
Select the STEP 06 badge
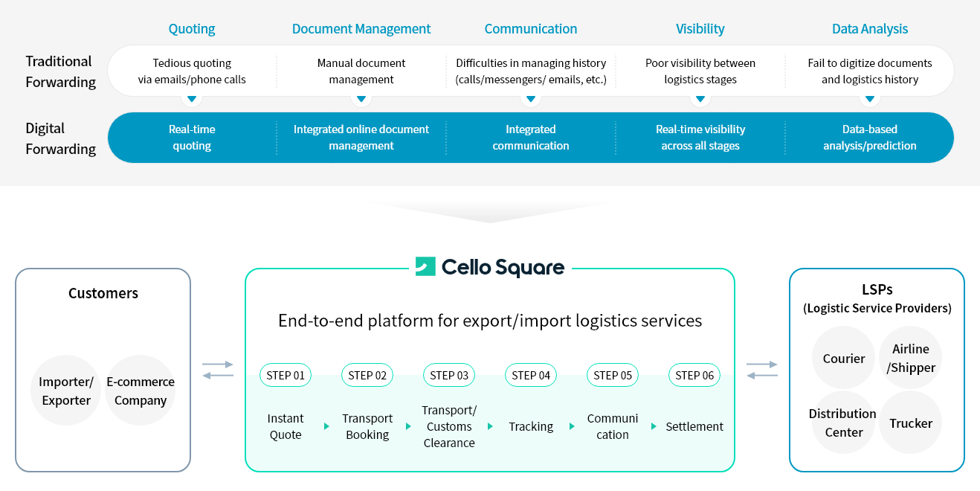(x=694, y=376)
